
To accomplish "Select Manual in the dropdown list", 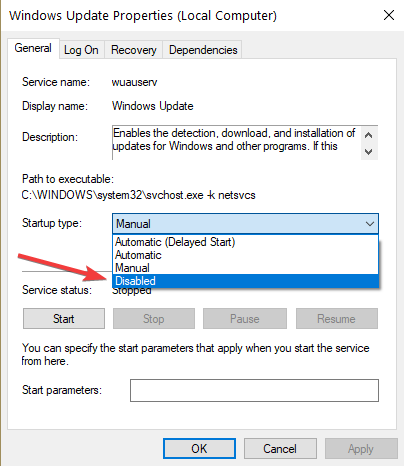I will click(246, 268).
